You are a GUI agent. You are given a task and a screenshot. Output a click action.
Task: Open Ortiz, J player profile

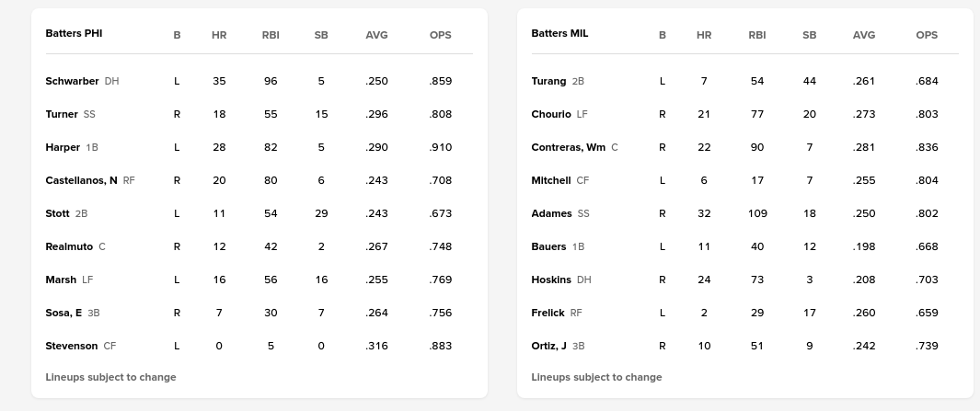(549, 346)
